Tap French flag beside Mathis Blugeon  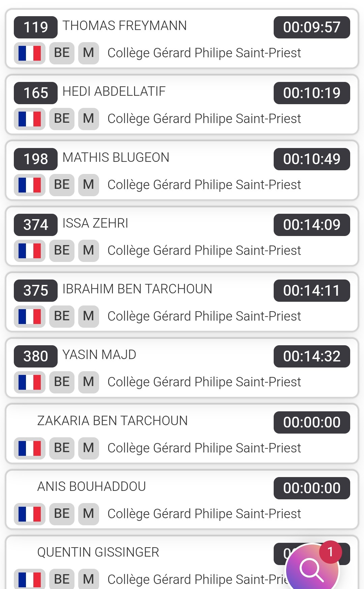(x=30, y=185)
